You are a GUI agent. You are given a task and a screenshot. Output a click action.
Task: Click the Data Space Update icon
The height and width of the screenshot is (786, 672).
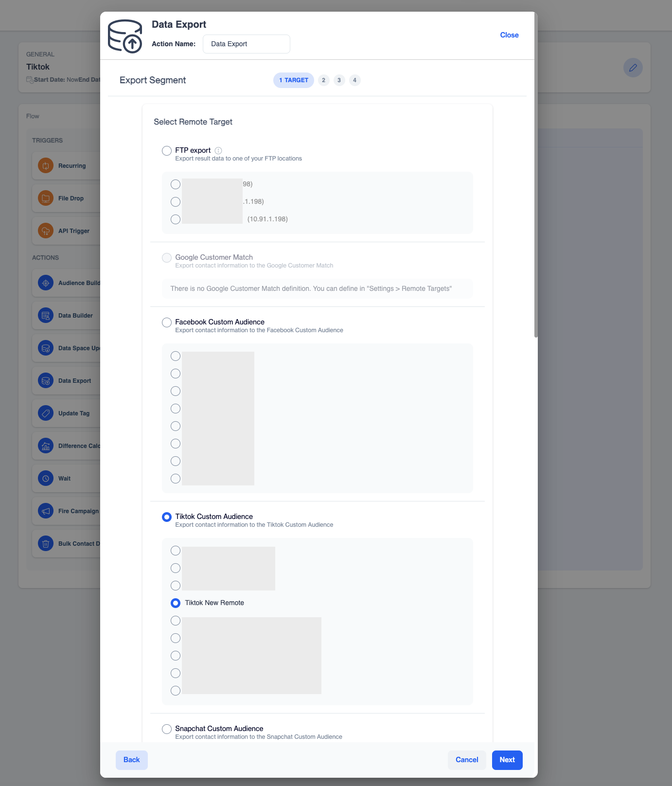(x=46, y=348)
